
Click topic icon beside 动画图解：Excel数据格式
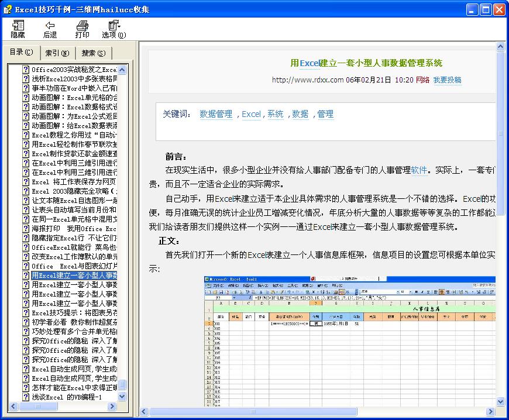click(x=26, y=107)
